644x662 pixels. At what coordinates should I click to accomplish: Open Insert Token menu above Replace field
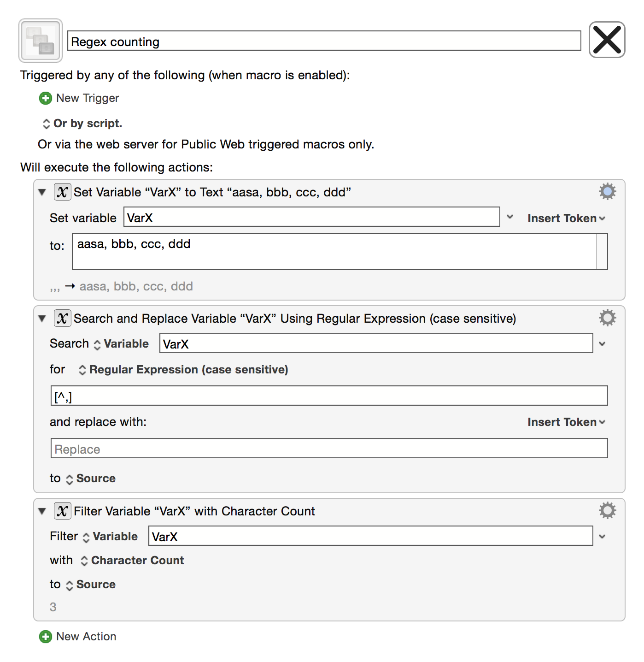coord(566,422)
